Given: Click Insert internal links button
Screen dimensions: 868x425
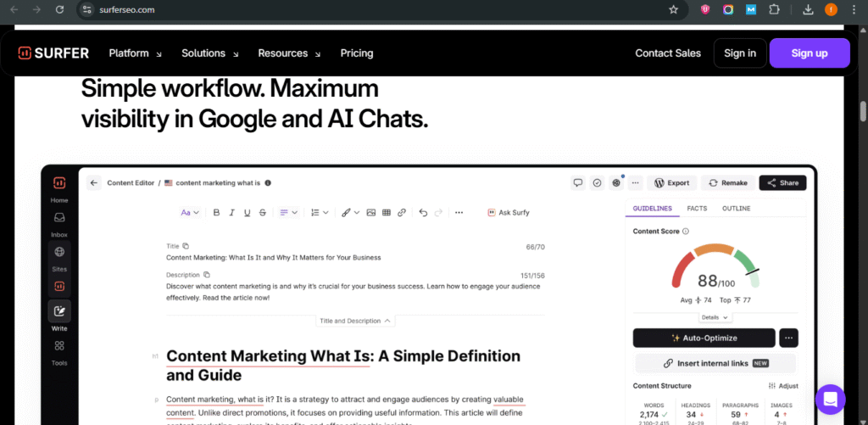Looking at the screenshot, I should click(x=715, y=363).
